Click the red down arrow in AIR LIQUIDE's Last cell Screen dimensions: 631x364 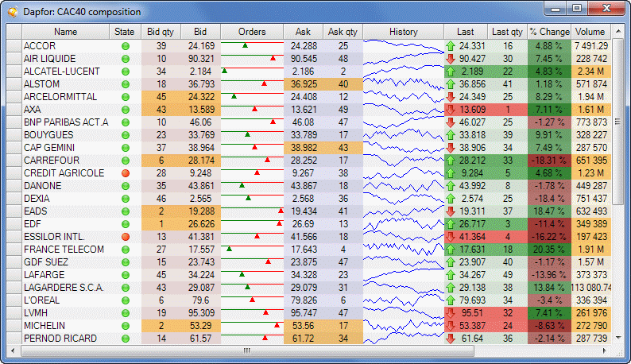(451, 59)
